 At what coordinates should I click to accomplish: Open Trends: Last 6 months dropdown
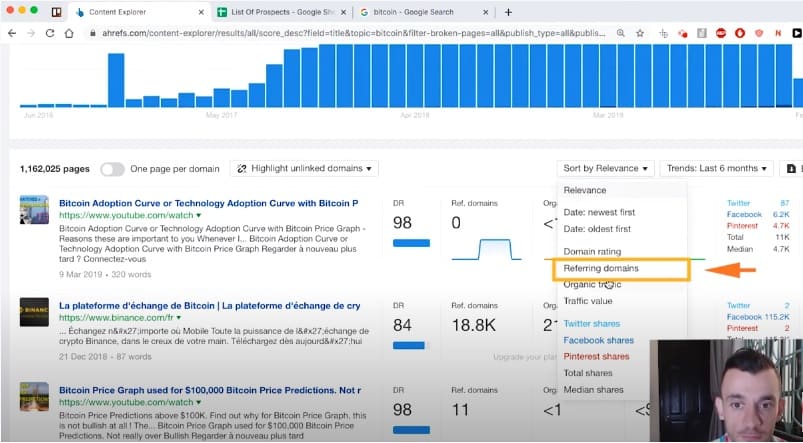[716, 168]
